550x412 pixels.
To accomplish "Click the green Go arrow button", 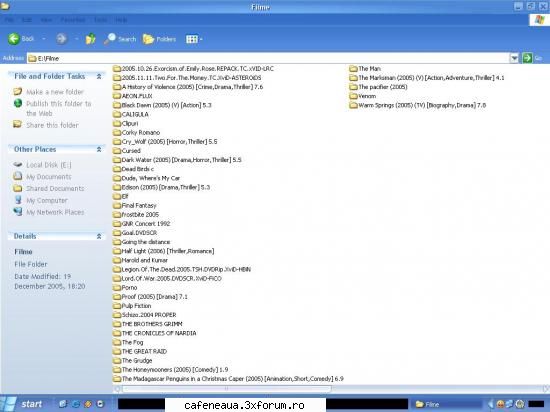I will [x=527, y=58].
